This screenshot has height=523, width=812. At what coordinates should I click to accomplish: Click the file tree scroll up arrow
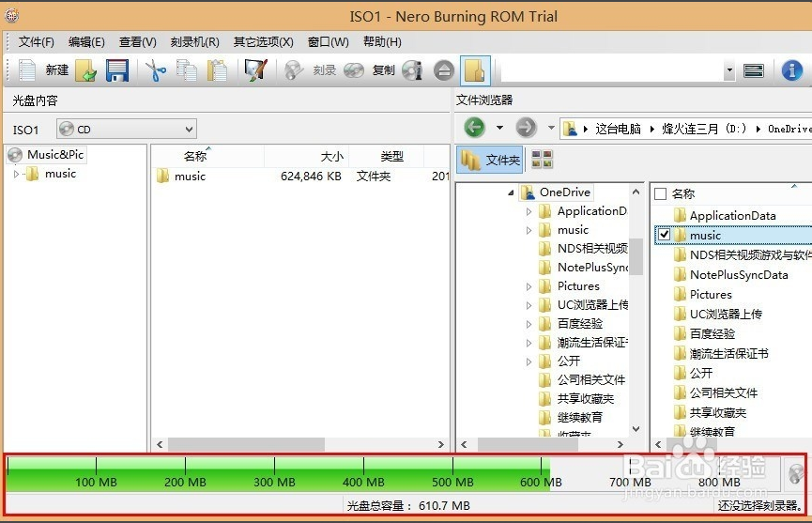pos(636,192)
